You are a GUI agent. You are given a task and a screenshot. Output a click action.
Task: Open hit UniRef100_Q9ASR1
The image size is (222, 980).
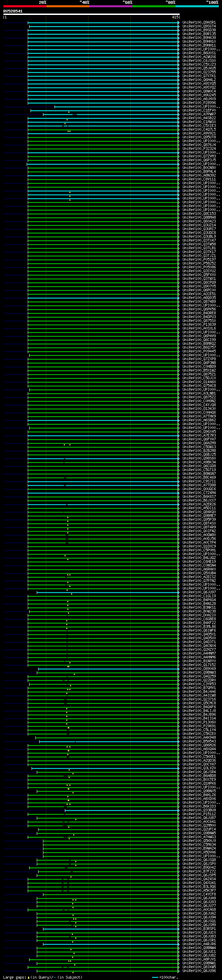click(x=199, y=23)
